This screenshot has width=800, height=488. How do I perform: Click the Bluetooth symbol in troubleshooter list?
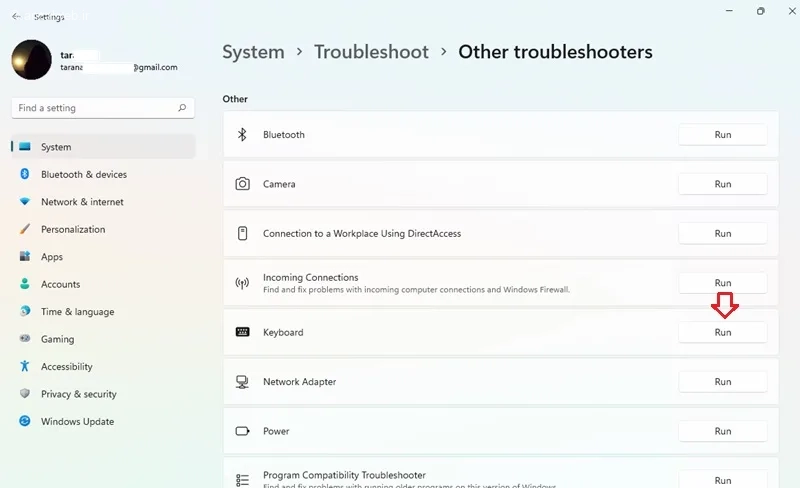(x=242, y=134)
